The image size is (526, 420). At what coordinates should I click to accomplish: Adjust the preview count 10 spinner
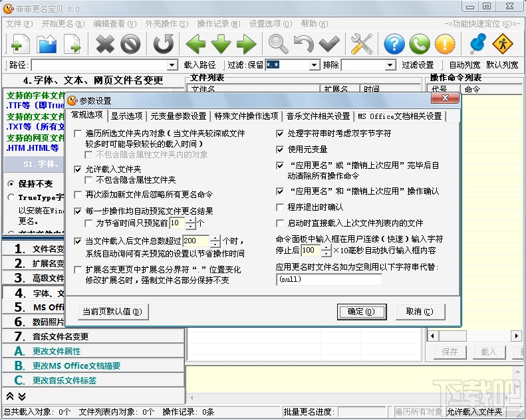point(191,223)
